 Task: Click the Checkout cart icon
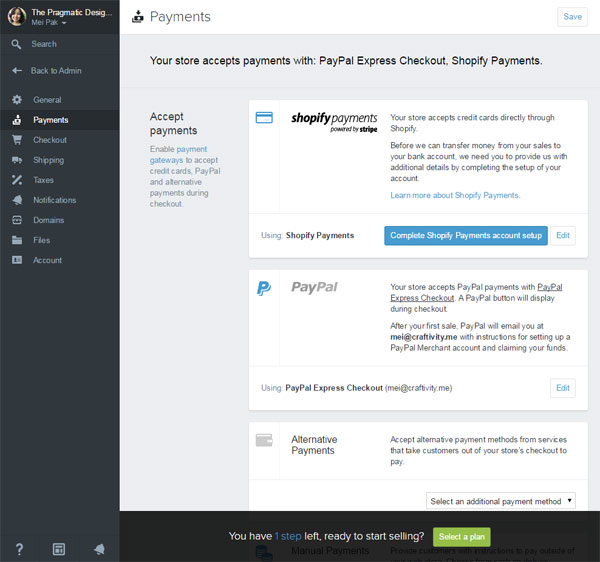click(17, 140)
